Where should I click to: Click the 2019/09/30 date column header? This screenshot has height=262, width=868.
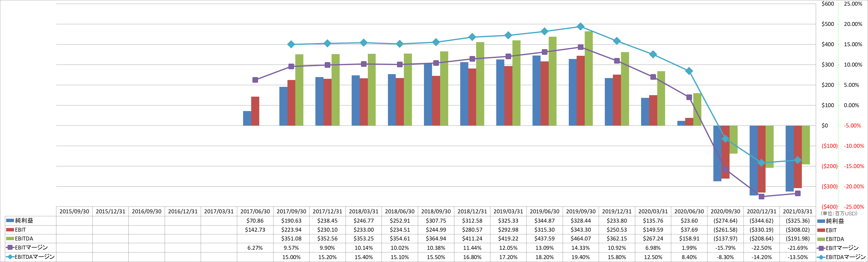click(581, 211)
